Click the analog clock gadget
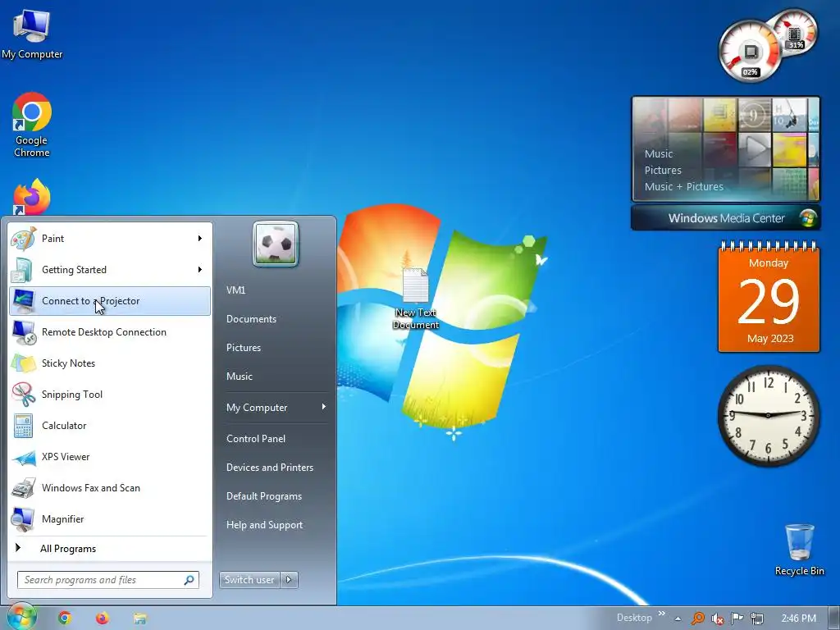The height and width of the screenshot is (630, 840). (768, 415)
